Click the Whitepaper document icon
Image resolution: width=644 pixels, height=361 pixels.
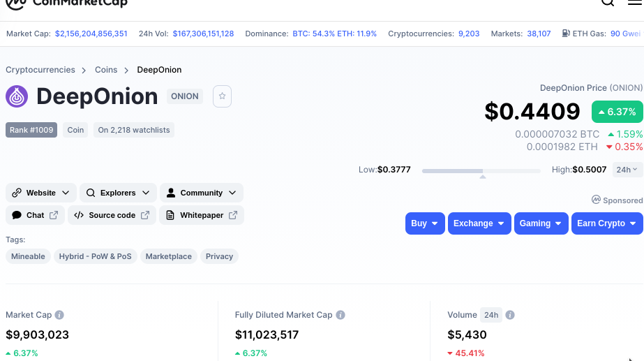click(170, 215)
